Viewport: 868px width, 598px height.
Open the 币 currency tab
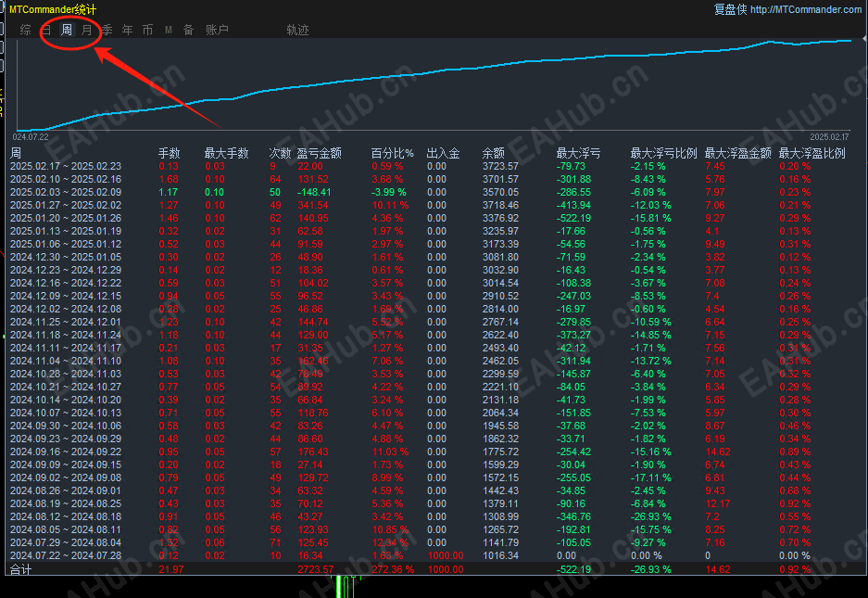click(x=148, y=30)
